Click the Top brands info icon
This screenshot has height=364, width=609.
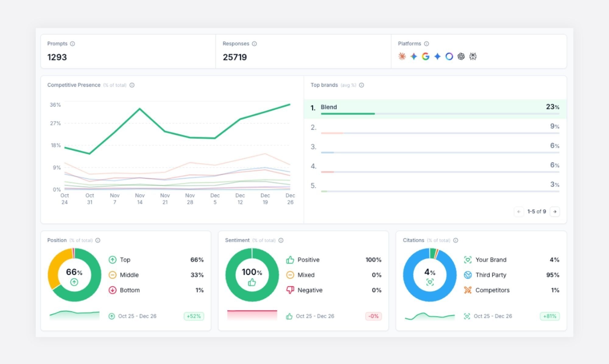coord(361,85)
